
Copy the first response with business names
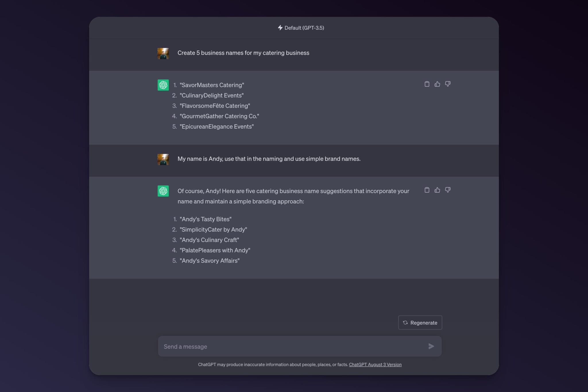[x=427, y=84]
